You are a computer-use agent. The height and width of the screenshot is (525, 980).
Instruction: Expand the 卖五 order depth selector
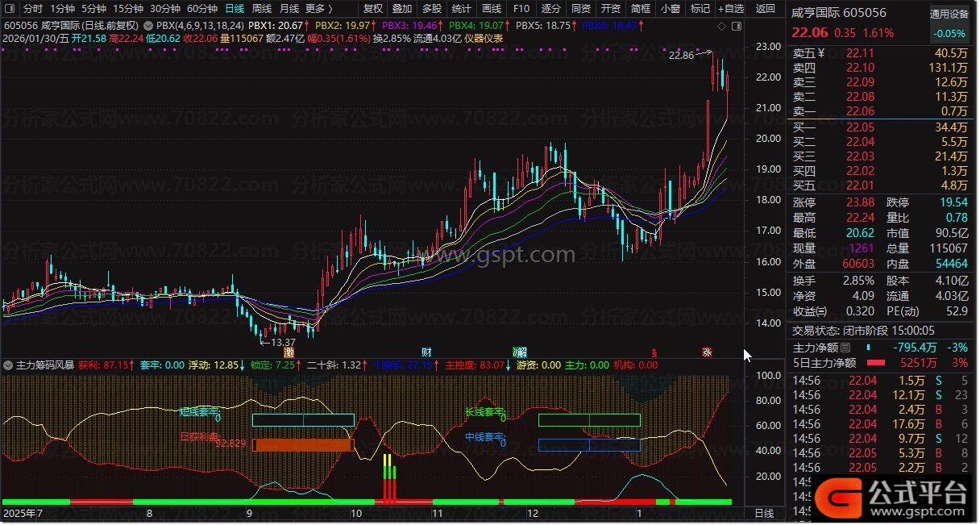(x=809, y=54)
